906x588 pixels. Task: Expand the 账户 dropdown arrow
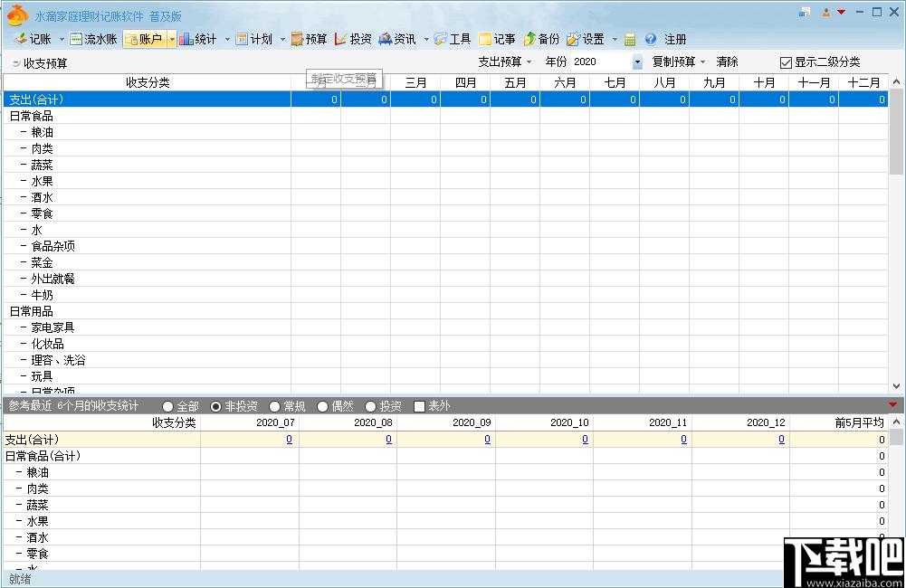click(x=172, y=39)
